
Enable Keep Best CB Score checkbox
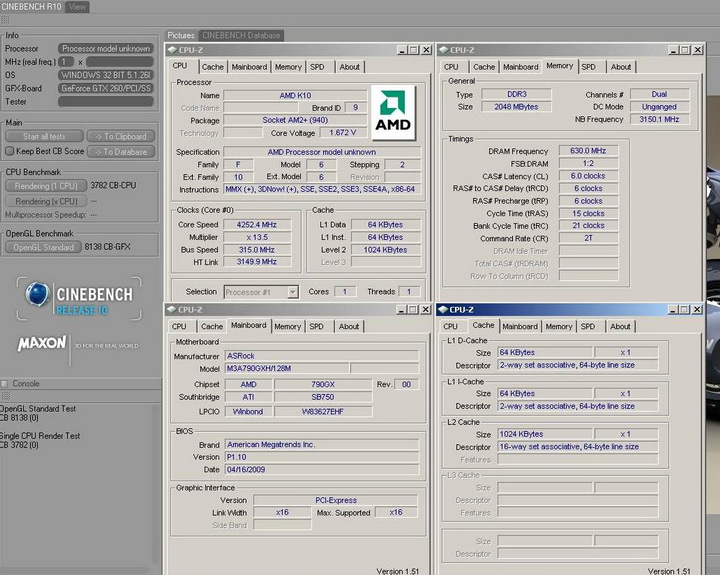click(x=10, y=151)
